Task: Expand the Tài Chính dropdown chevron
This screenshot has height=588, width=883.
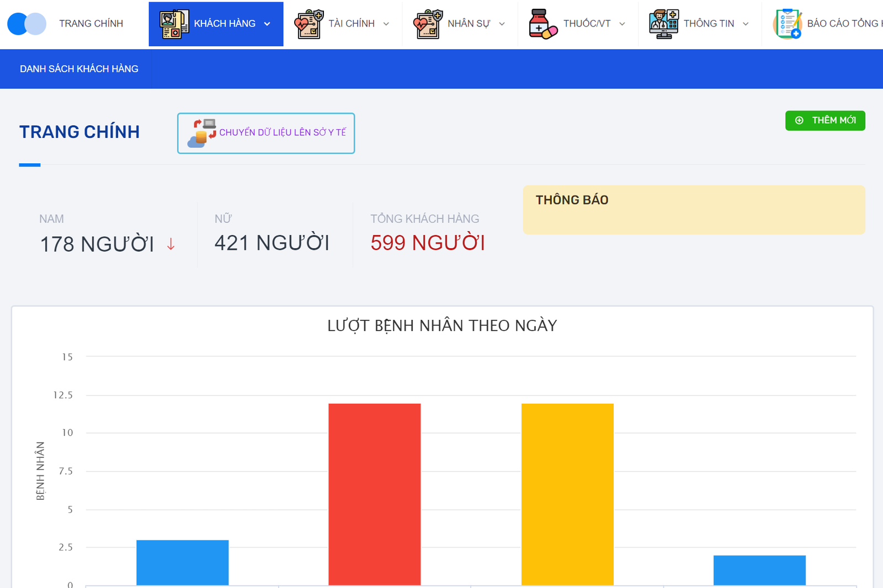Action: [386, 24]
